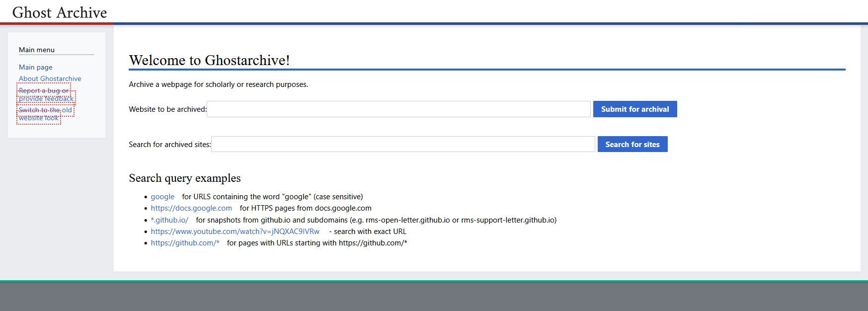The image size is (868, 311).
Task: Click 'for URLS containing the word "google"' text
Action: coord(272,197)
